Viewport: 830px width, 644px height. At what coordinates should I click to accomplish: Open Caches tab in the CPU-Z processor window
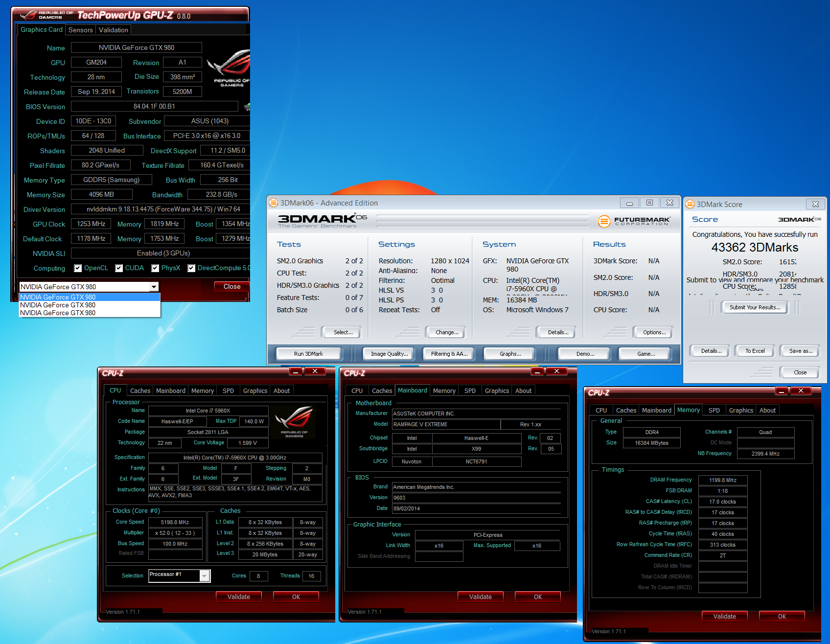coord(140,391)
